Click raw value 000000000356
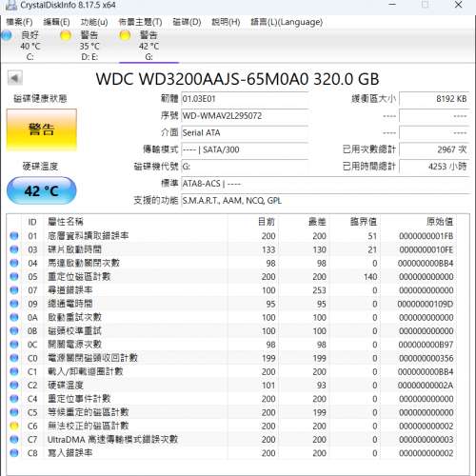Screen dimensions: 476x476 tap(426, 358)
